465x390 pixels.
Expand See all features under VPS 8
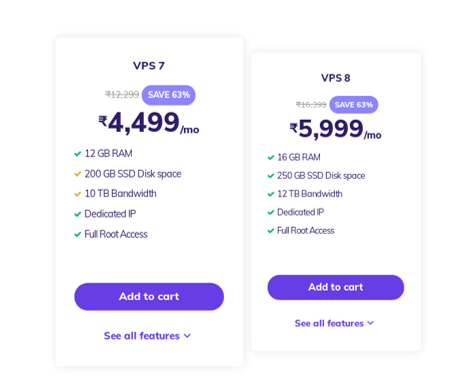(x=334, y=323)
